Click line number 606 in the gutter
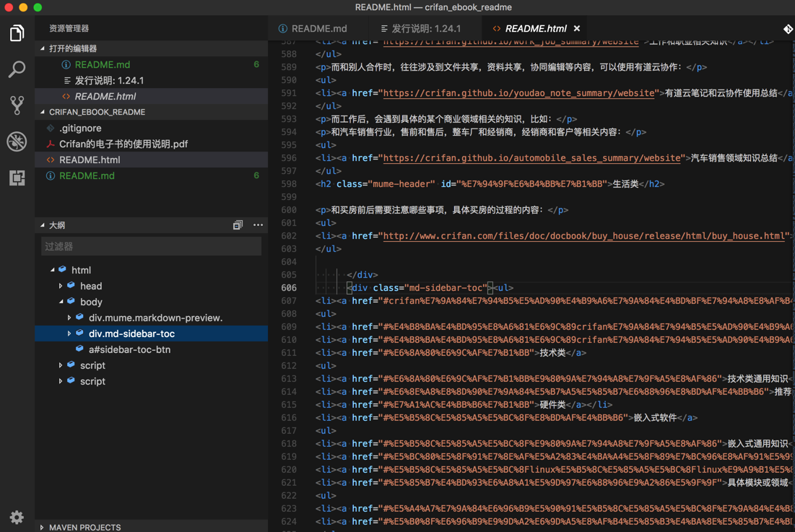The image size is (795, 532). 289,288
